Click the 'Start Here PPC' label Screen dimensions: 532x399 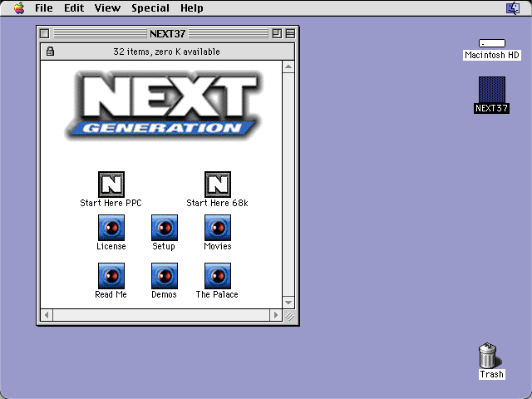pos(111,203)
